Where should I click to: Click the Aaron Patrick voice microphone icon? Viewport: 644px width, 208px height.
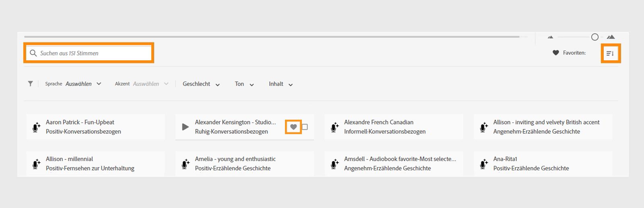tap(36, 127)
